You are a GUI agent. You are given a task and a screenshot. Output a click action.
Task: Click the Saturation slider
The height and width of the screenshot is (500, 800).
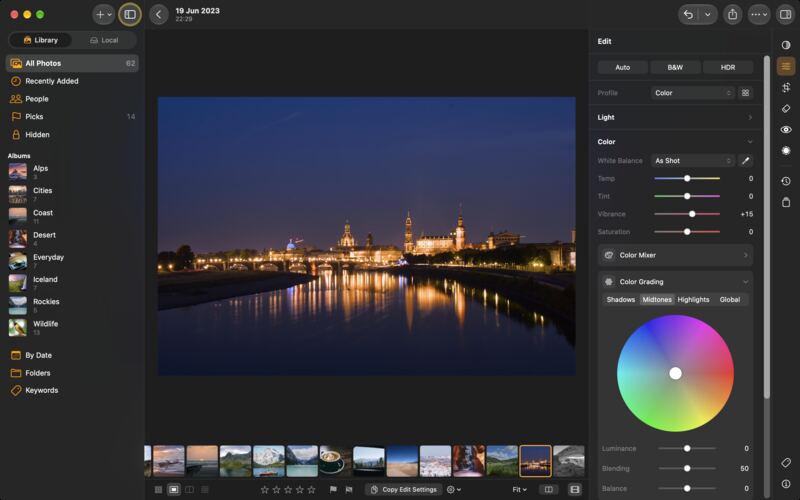(x=687, y=232)
